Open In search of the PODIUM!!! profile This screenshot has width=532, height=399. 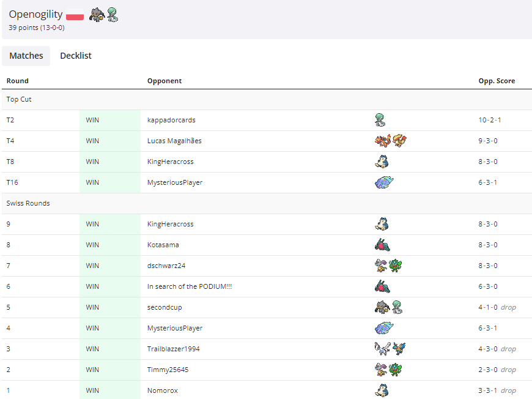[x=190, y=286]
